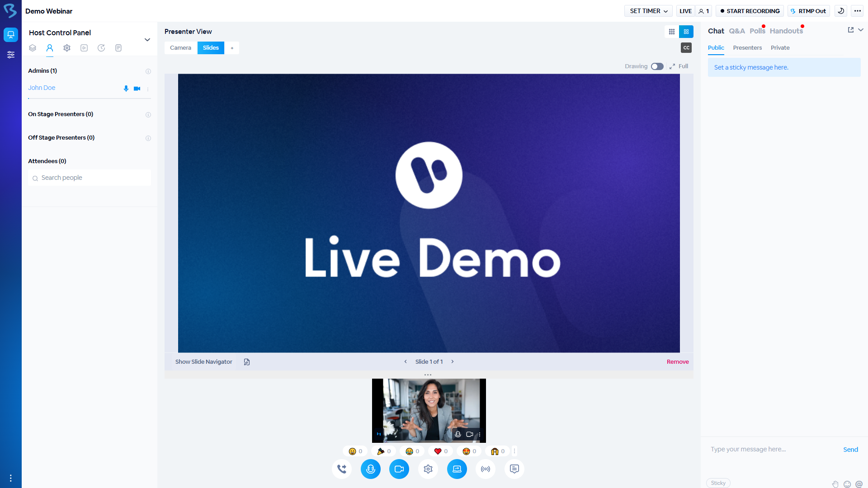This screenshot has height=488, width=868.
Task: Switch to the Slides tab
Action: pos(211,48)
